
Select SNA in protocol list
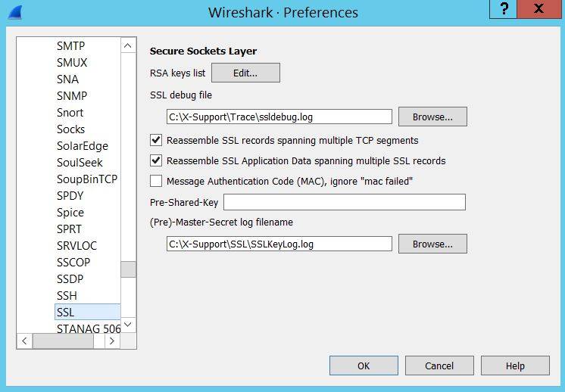(67, 79)
